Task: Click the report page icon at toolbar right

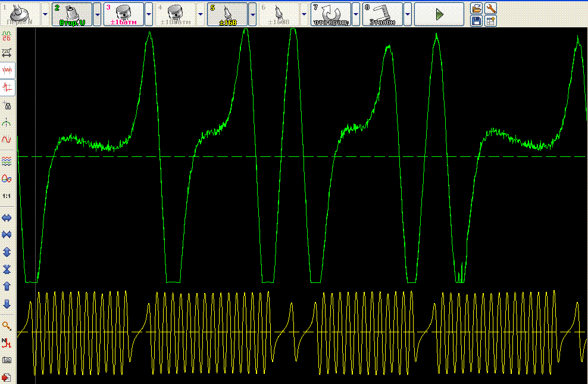Action: coord(490,20)
